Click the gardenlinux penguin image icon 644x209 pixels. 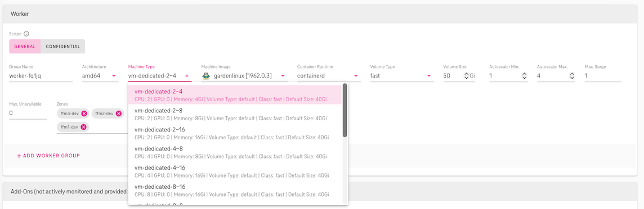click(206, 76)
